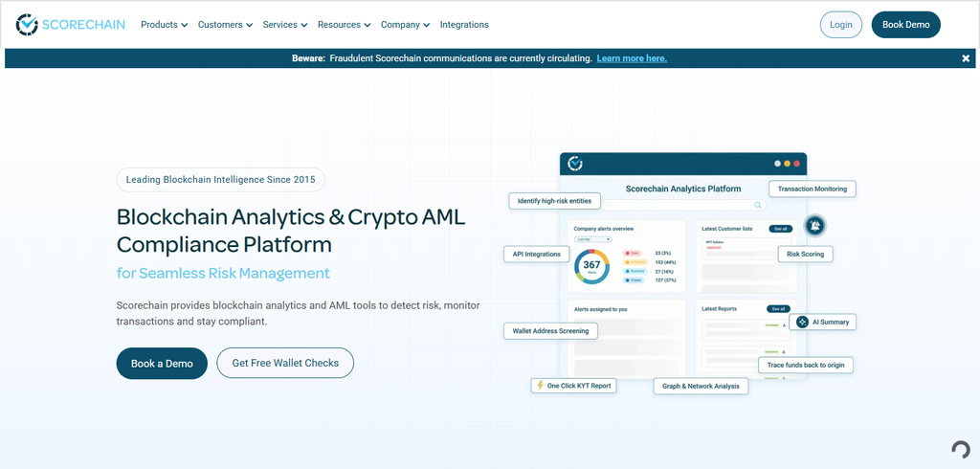
Task: Click the round bell alert icon
Action: (814, 225)
